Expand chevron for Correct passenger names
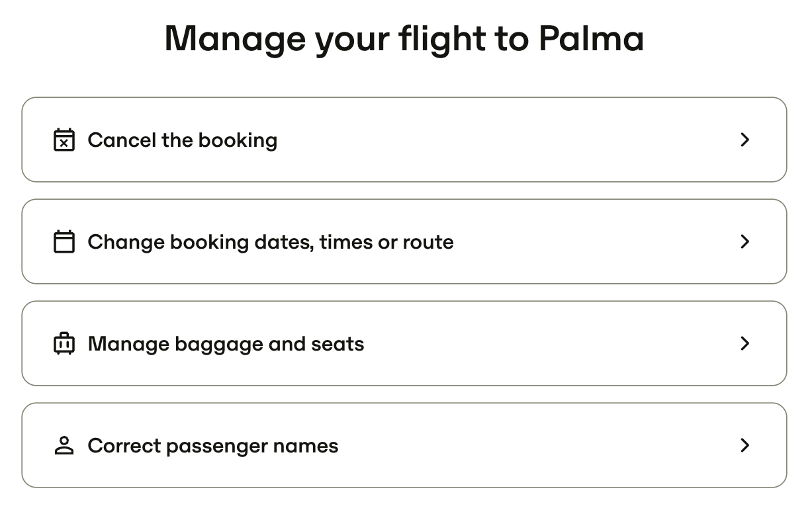The width and height of the screenshot is (812, 510). click(x=745, y=445)
